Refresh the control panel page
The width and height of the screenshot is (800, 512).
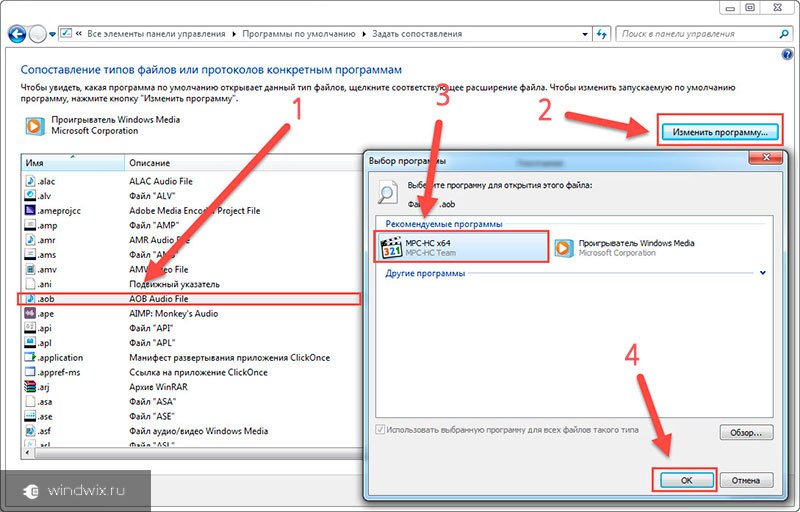[x=602, y=34]
